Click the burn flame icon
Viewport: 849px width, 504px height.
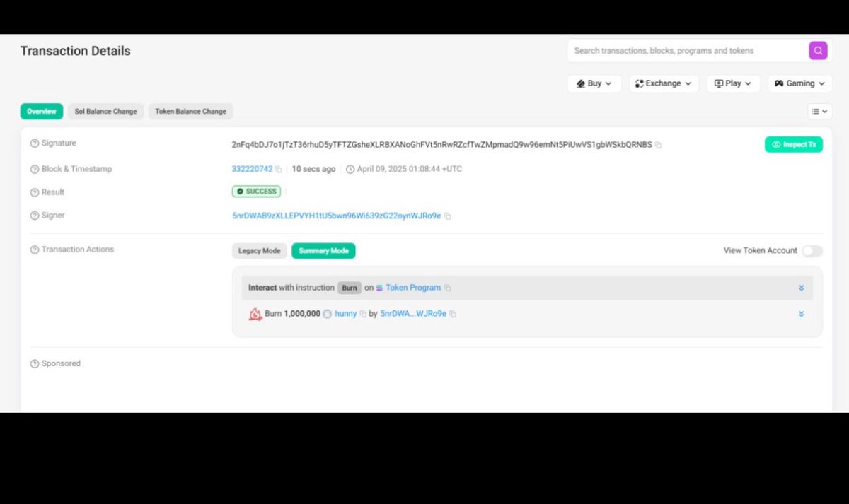pyautogui.click(x=255, y=314)
